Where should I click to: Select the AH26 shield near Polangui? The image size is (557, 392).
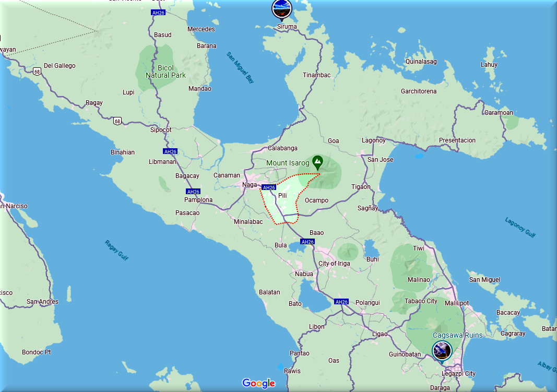(341, 302)
